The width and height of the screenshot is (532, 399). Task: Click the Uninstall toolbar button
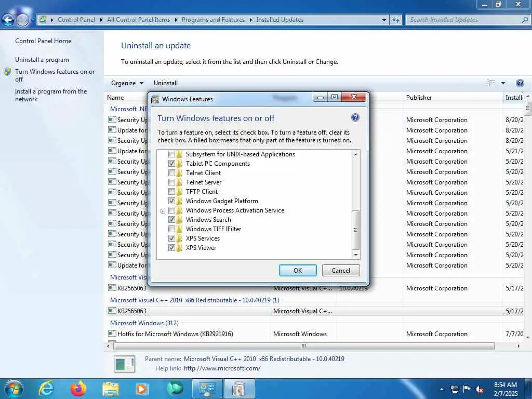point(166,83)
